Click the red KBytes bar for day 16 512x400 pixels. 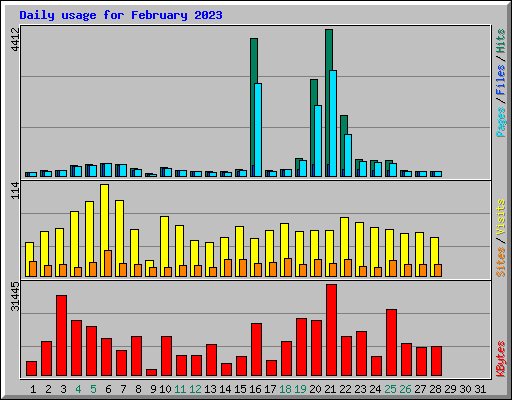click(256, 349)
